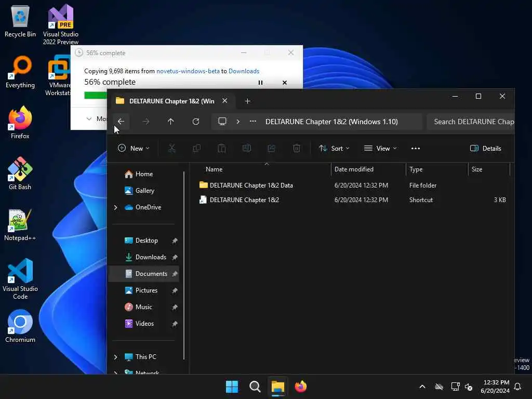The height and width of the screenshot is (399, 532).
Task: Open taskbar Search
Action: pyautogui.click(x=255, y=387)
